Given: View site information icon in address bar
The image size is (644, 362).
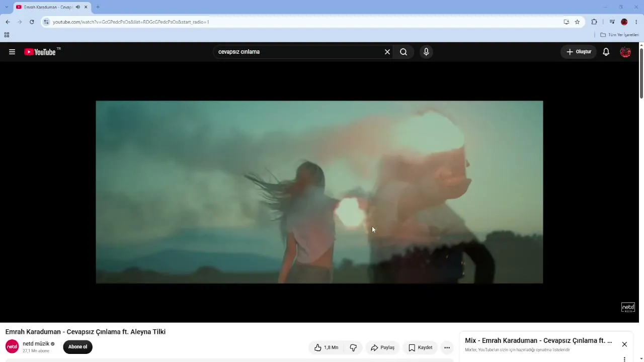Looking at the screenshot, I should (x=46, y=22).
